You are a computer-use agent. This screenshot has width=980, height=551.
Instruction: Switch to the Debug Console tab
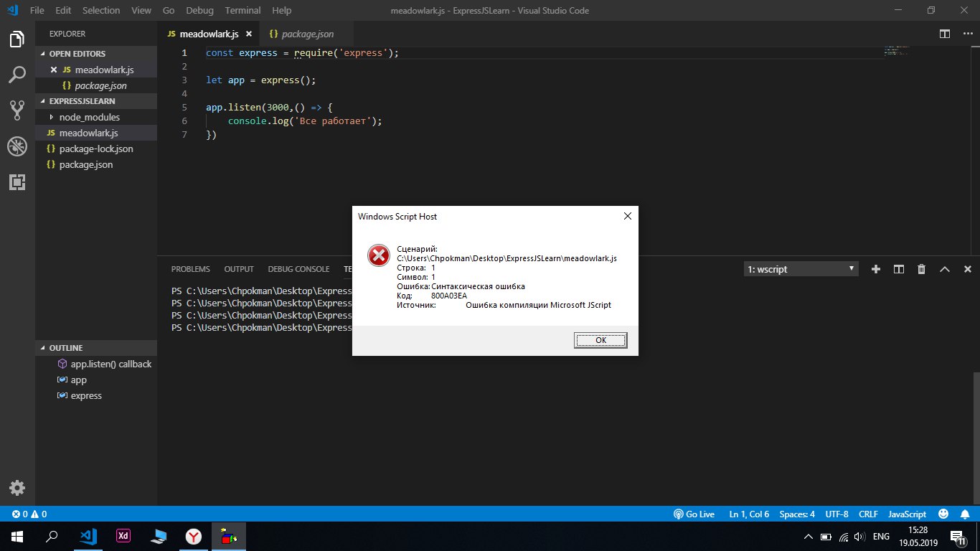click(x=298, y=269)
